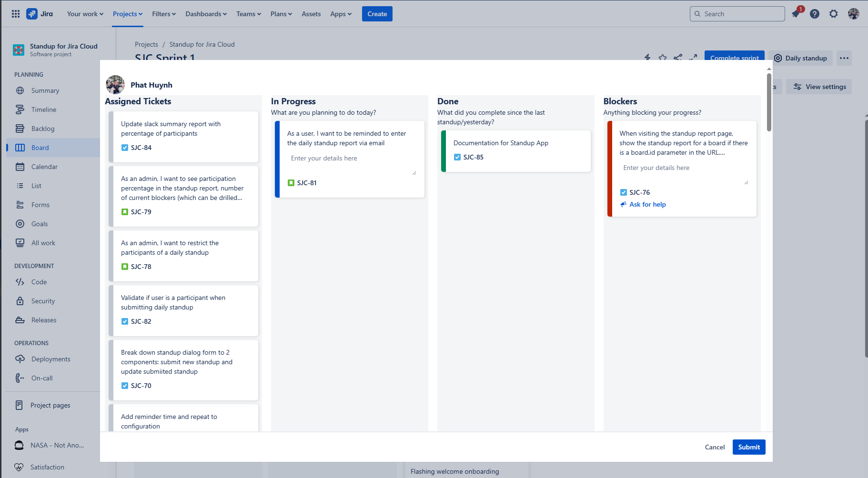Click the megaphone icon beside Ask for help
868x478 pixels.
point(623,204)
